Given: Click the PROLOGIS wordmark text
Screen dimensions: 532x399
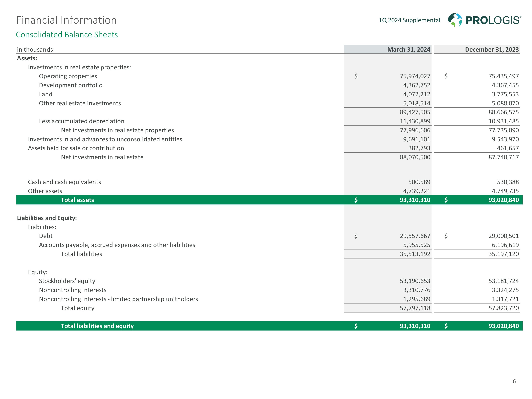Looking at the screenshot, I should [x=493, y=20].
